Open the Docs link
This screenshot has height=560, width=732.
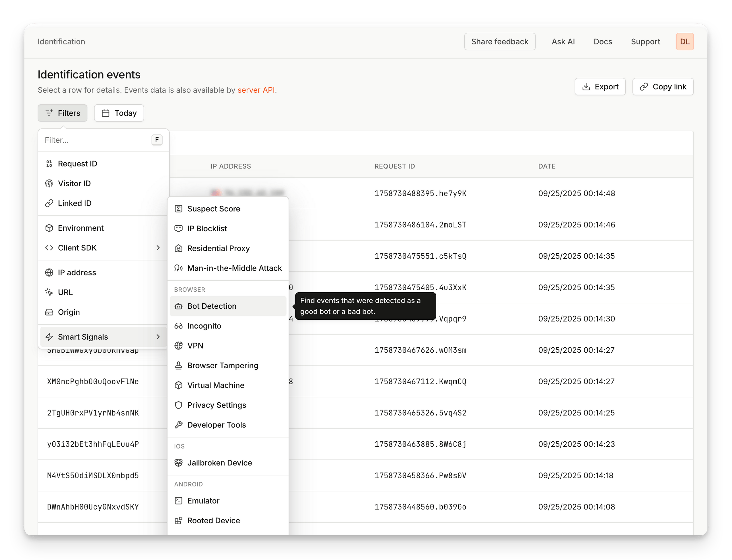(603, 42)
